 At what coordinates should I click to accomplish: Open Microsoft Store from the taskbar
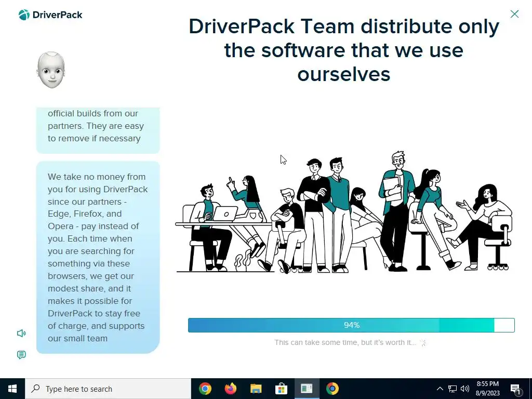[x=281, y=389]
